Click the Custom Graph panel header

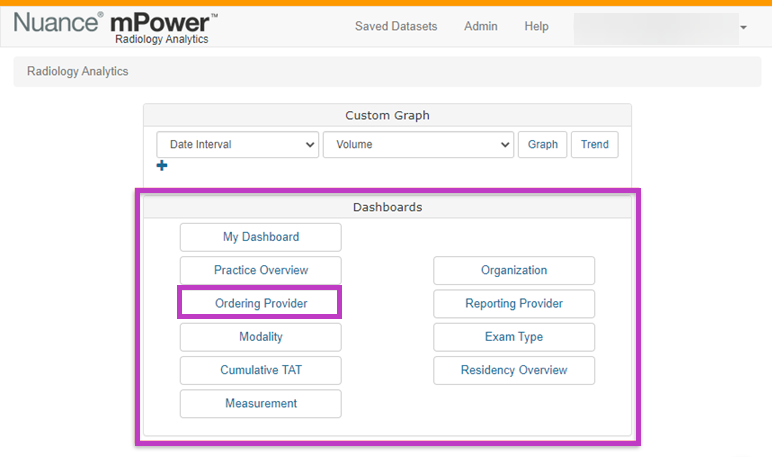[387, 115]
